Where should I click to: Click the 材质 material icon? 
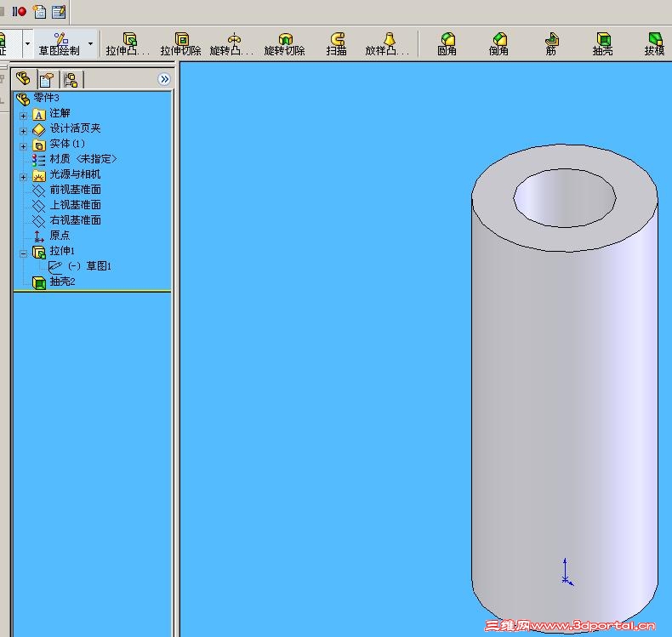pos(38,160)
